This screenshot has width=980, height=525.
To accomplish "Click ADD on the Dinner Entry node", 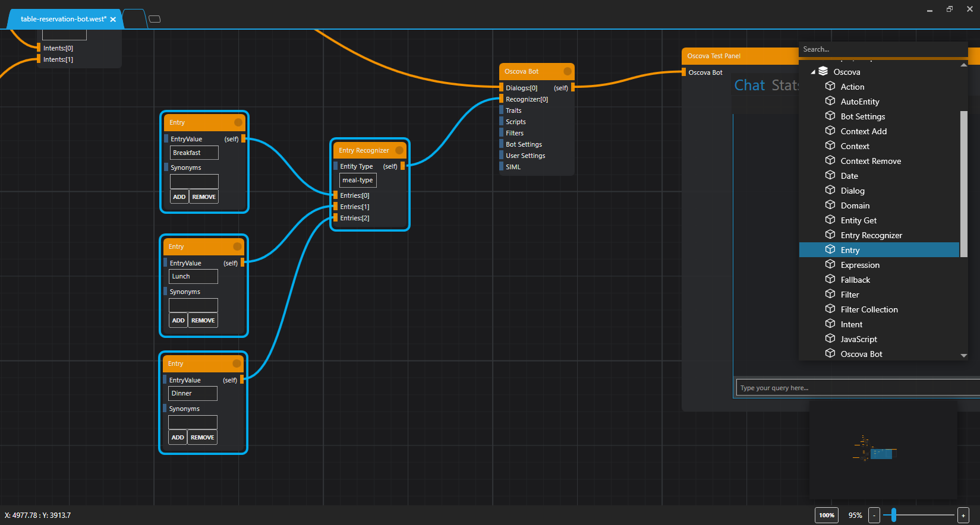I will [178, 437].
